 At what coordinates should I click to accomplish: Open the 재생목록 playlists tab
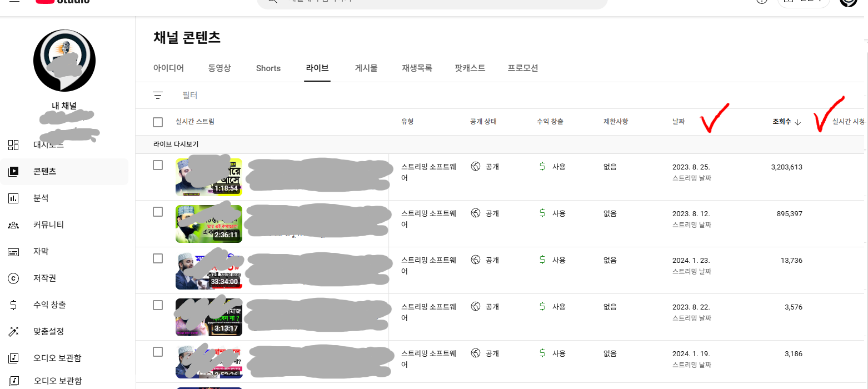pyautogui.click(x=417, y=68)
